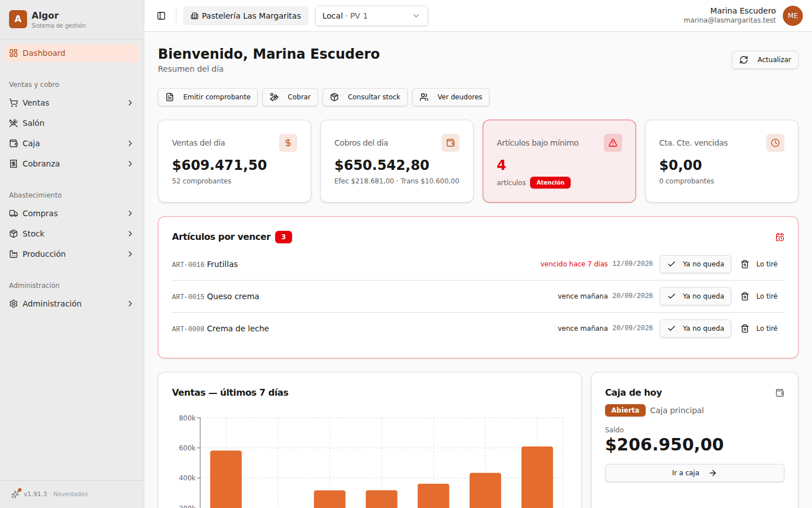Click Emitir comprobante

[x=208, y=97]
